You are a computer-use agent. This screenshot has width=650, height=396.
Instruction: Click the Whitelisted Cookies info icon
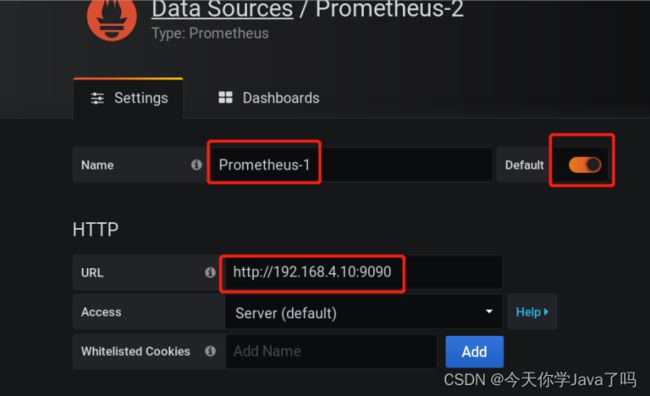coord(210,351)
